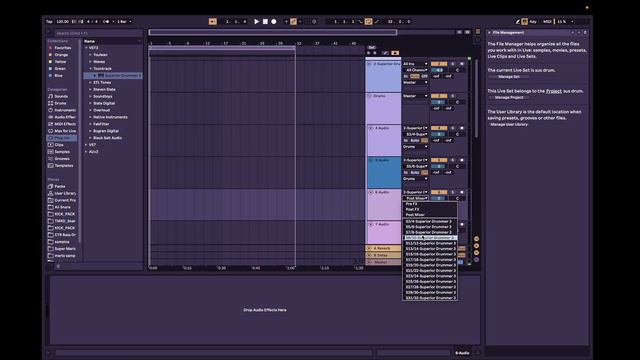Open the Grooves category

coord(61,159)
